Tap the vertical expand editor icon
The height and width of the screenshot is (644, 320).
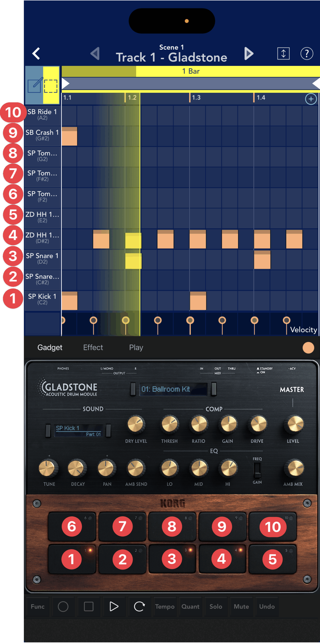click(283, 54)
